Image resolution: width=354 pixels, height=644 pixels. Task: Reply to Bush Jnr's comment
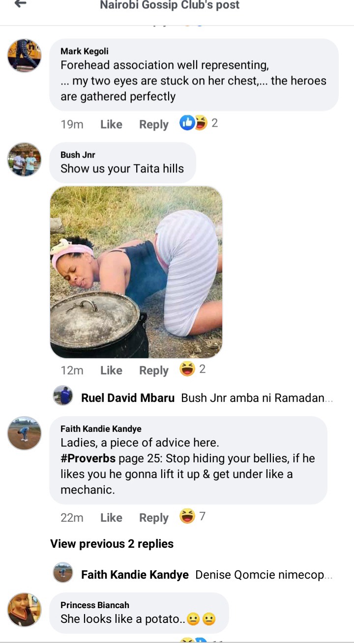point(154,370)
